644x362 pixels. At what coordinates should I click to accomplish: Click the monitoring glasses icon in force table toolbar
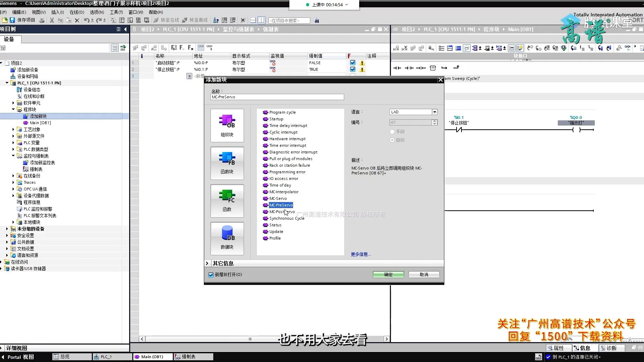tap(201, 48)
